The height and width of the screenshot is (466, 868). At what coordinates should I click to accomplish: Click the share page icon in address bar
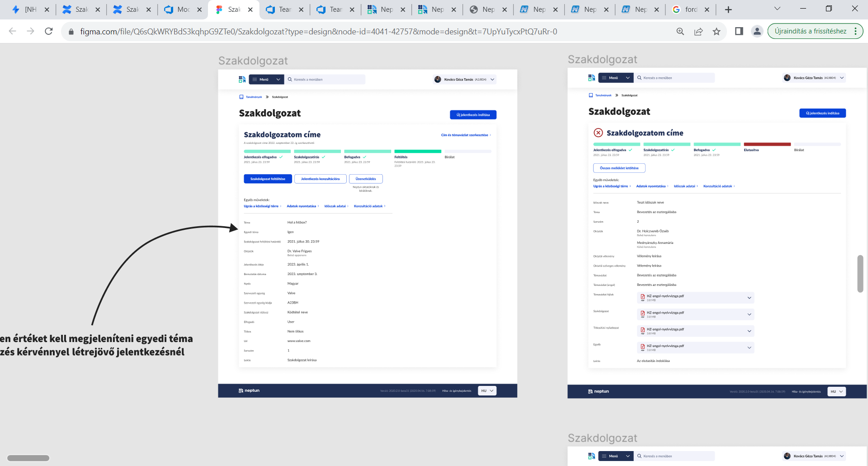698,31
